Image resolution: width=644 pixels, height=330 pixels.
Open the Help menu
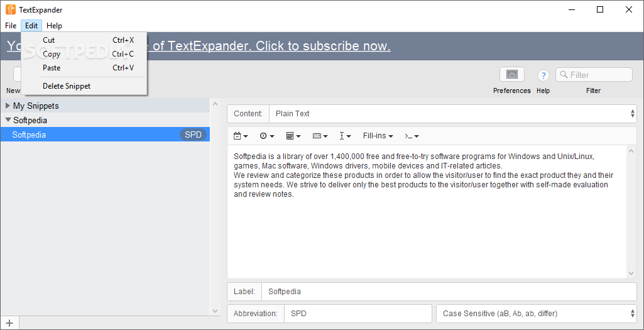pyautogui.click(x=54, y=26)
